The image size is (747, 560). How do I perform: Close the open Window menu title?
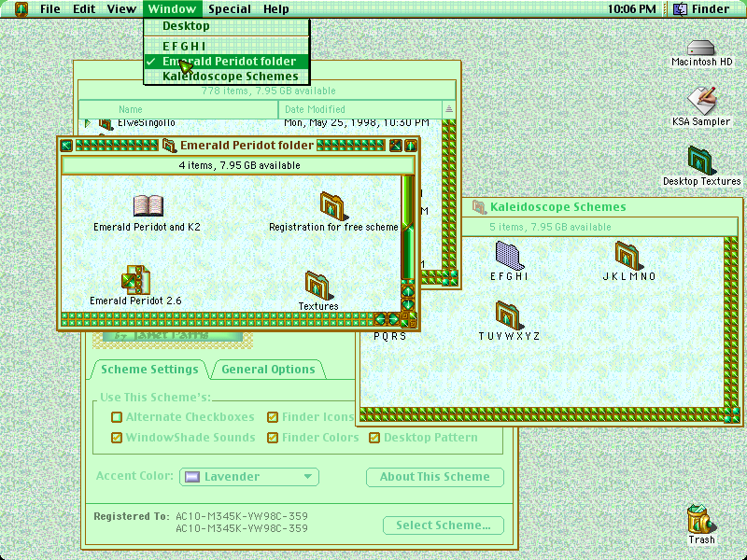click(x=172, y=9)
